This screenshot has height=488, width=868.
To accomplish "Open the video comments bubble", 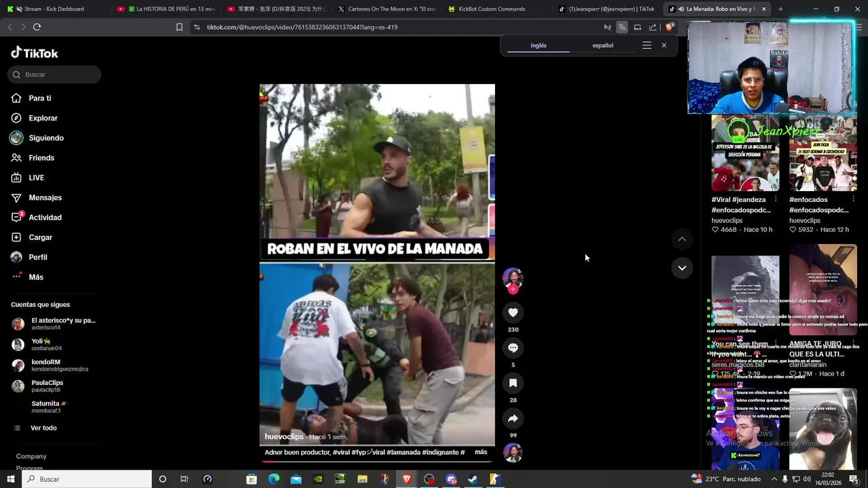I will [513, 348].
